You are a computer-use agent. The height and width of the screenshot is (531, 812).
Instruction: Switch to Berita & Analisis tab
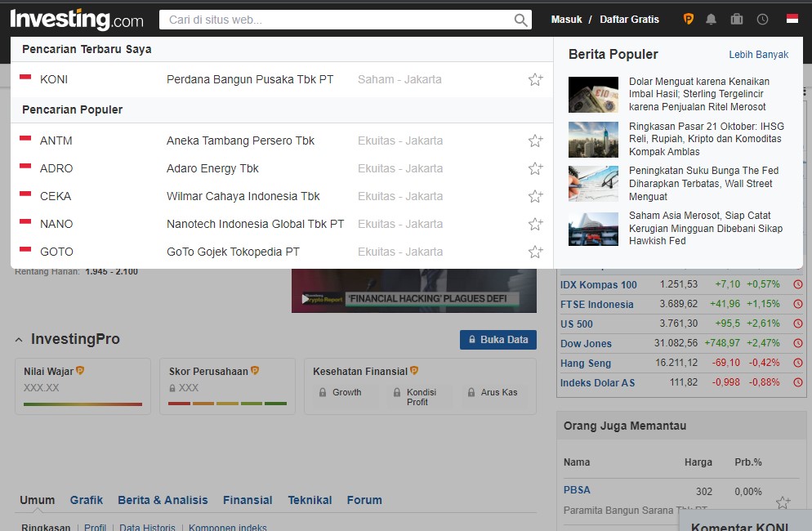tap(163, 500)
